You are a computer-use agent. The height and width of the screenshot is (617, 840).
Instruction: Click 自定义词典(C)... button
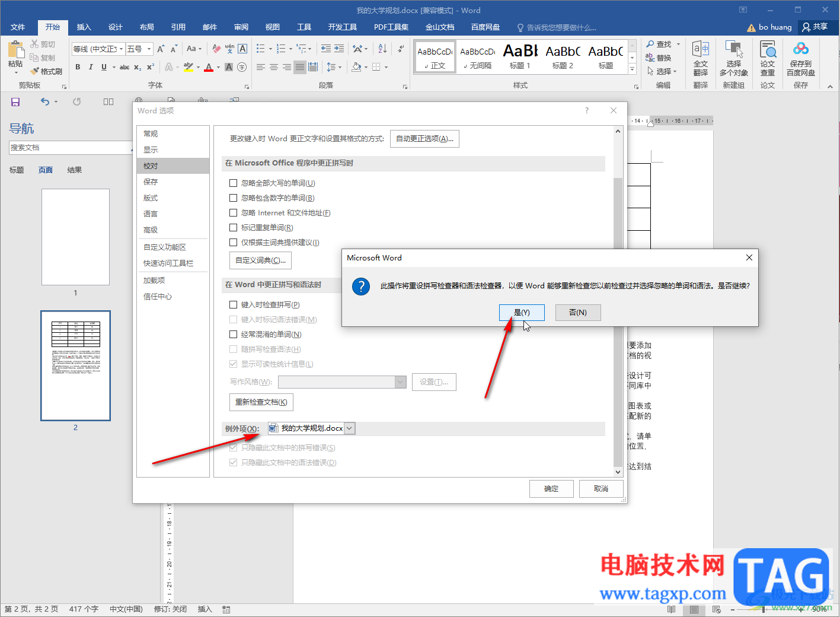pyautogui.click(x=260, y=260)
